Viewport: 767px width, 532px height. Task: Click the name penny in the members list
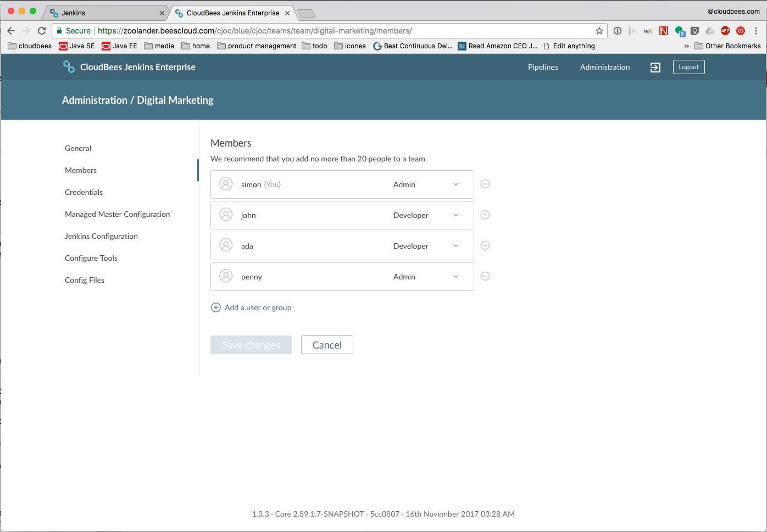pos(252,277)
